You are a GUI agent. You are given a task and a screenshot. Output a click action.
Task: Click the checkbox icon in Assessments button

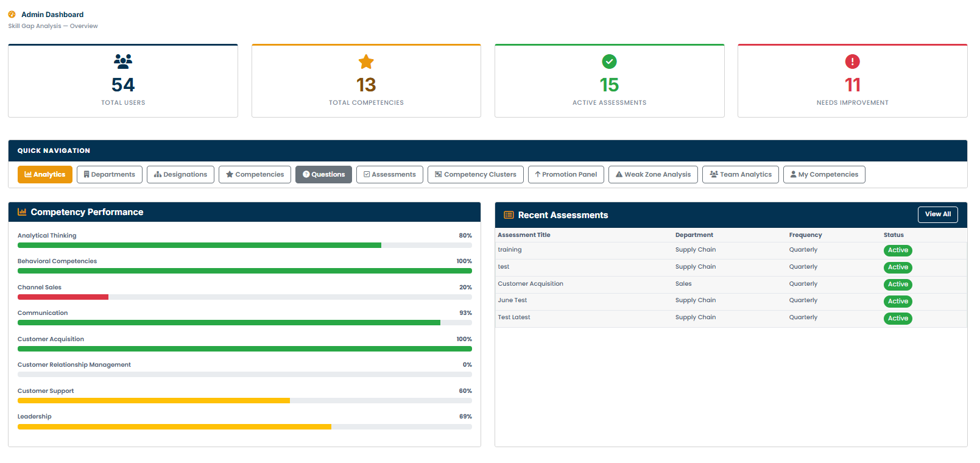click(367, 174)
